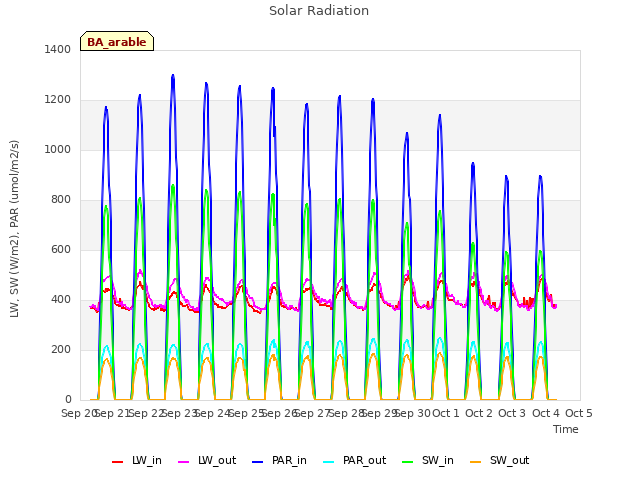Click the y-axis title LW, SW, PAR
This screenshot has width=640, height=480.
point(14,229)
